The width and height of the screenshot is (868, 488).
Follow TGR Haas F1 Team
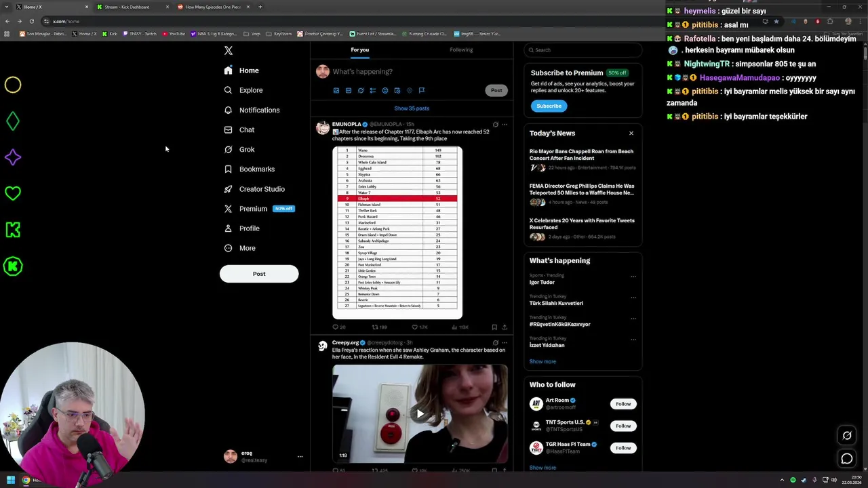click(x=623, y=448)
